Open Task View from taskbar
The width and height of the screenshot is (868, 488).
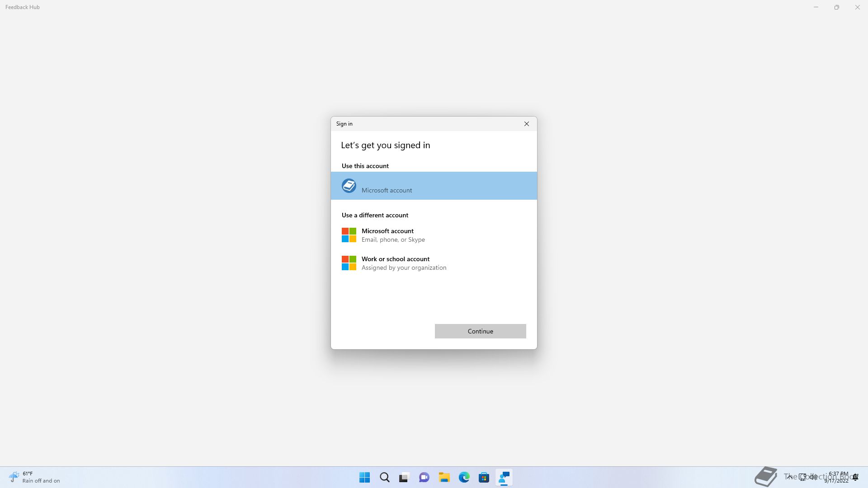pos(404,478)
